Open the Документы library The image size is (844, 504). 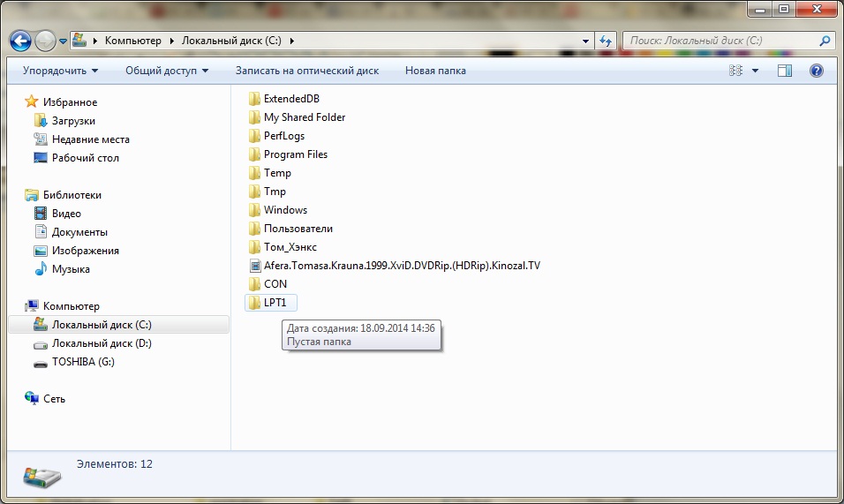tap(79, 232)
